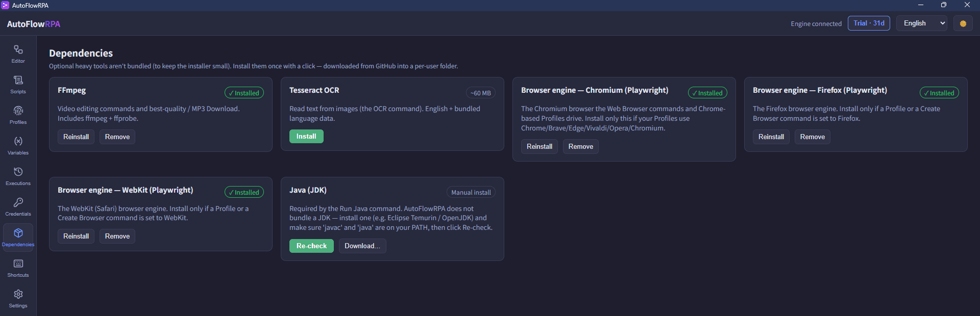This screenshot has width=980, height=316.
Task: Remove the Chromium browser engine
Action: [581, 147]
